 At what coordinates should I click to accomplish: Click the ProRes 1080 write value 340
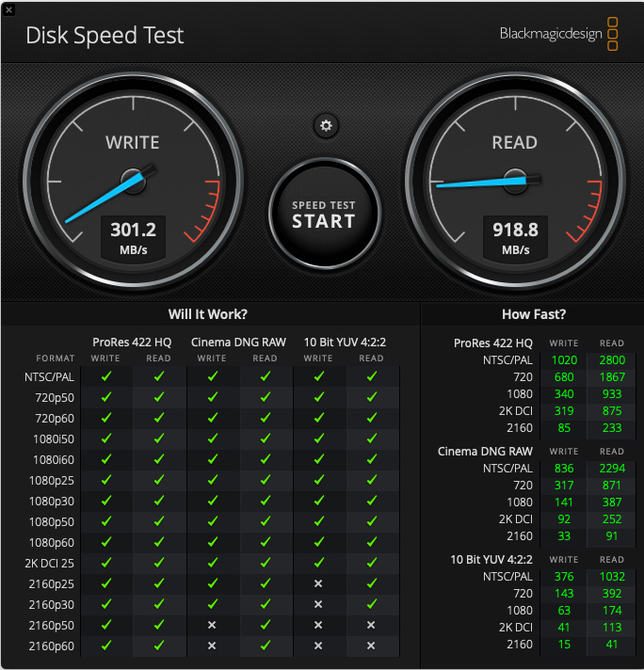pyautogui.click(x=564, y=394)
